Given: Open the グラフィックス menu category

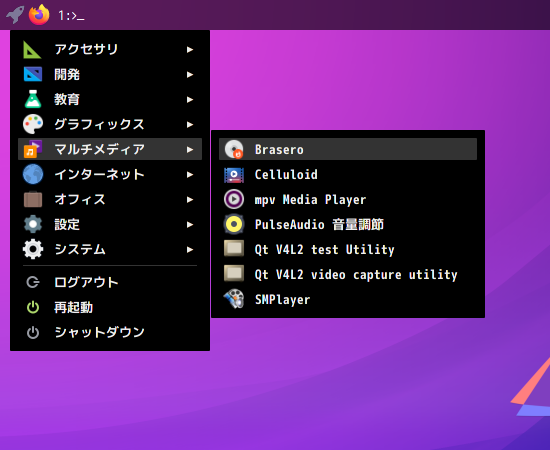Looking at the screenshot, I should pyautogui.click(x=110, y=125).
